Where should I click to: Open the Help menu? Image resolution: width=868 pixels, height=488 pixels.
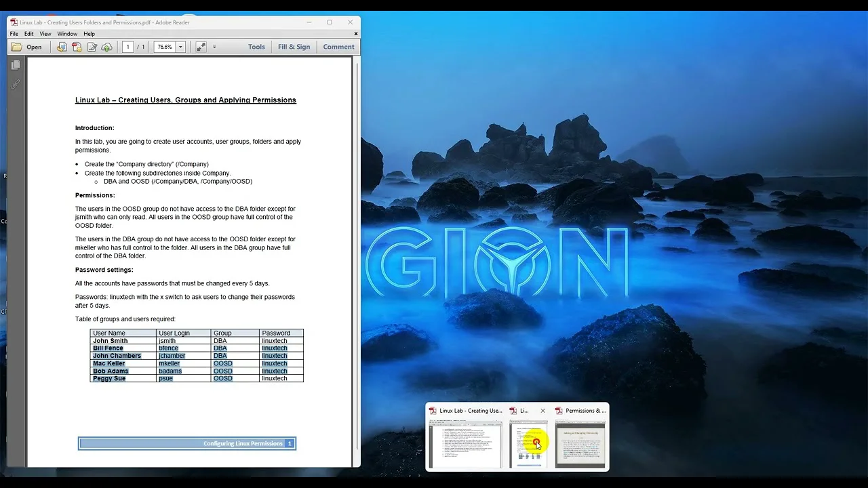pos(90,34)
